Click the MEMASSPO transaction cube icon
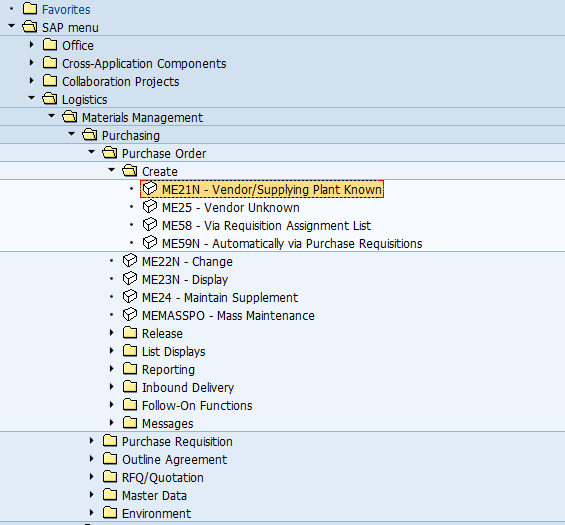565x525 pixels. click(130, 315)
